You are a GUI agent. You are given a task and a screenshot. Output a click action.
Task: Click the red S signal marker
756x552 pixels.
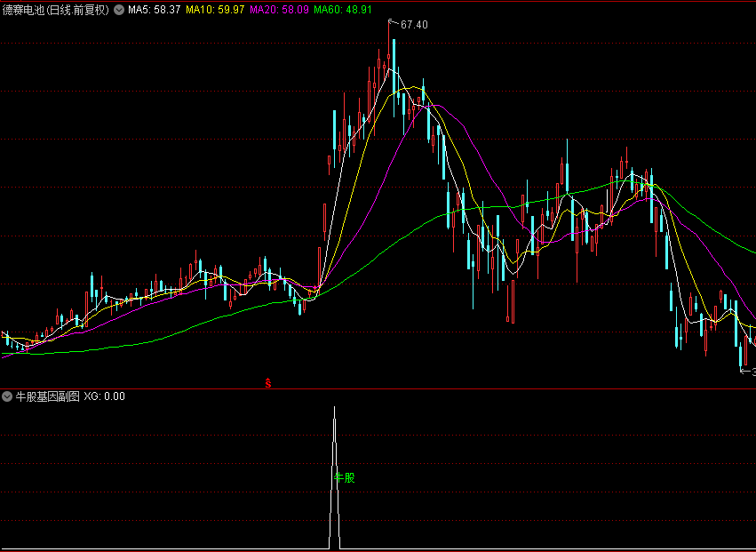268,383
